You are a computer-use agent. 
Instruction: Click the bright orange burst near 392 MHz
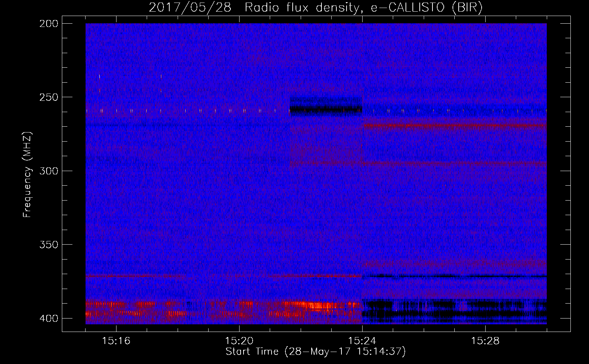click(317, 305)
